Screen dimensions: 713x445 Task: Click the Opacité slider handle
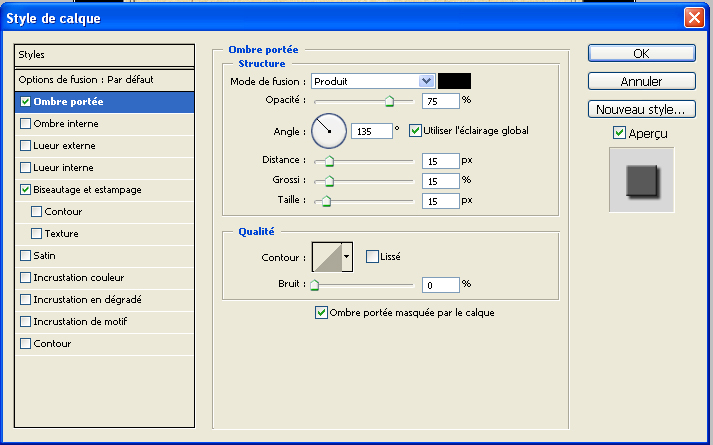(389, 101)
